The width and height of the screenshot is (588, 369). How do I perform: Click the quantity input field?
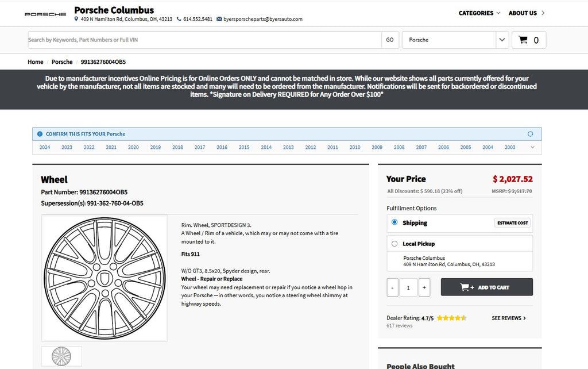tap(408, 287)
